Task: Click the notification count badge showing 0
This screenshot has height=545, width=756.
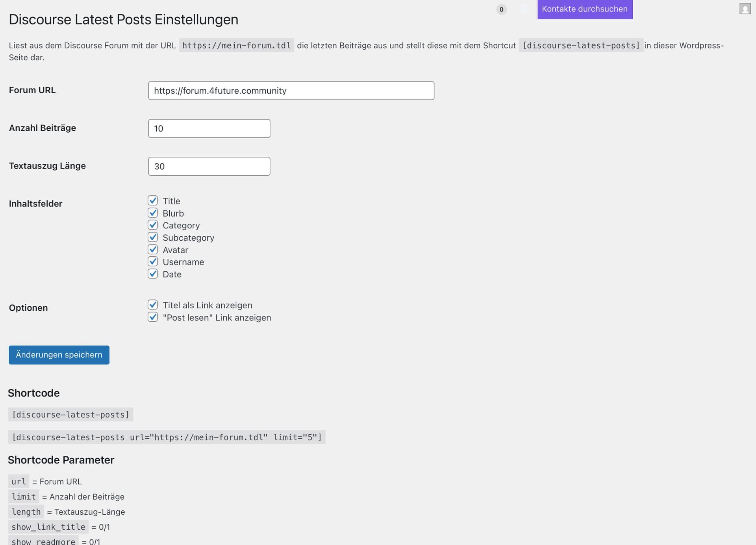Action: [501, 9]
